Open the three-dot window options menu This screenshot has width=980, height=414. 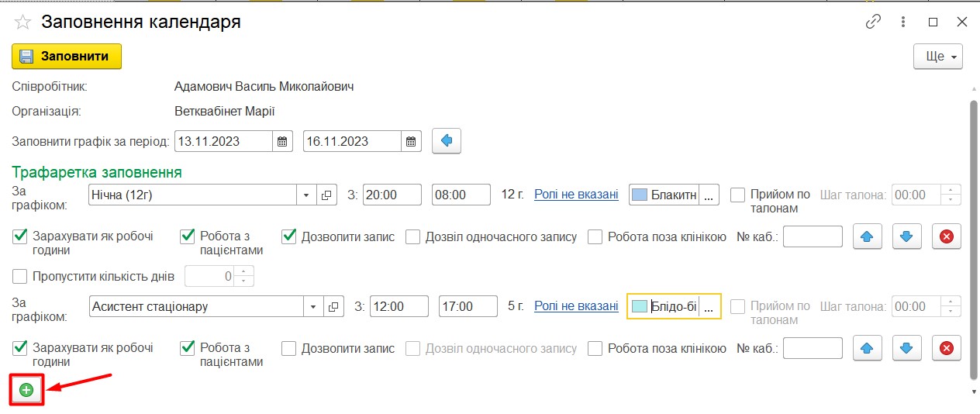click(904, 22)
